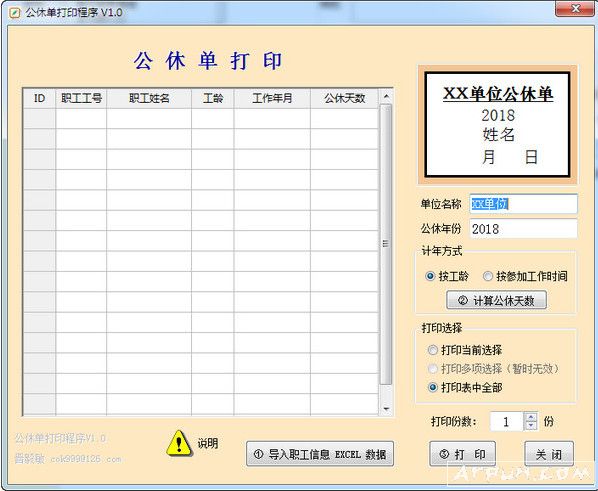598x491 pixels.
Task: Click the 公休天数 column header
Action: (344, 98)
